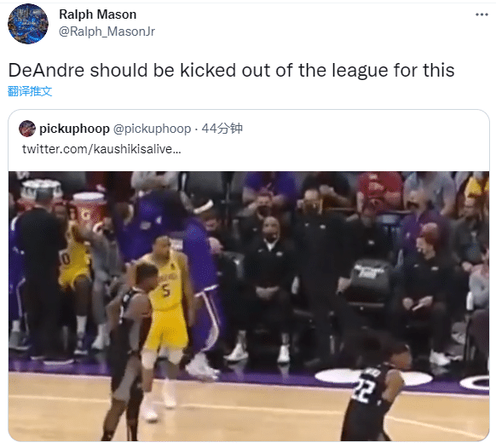Click the white court logo in video

[x=373, y=378]
